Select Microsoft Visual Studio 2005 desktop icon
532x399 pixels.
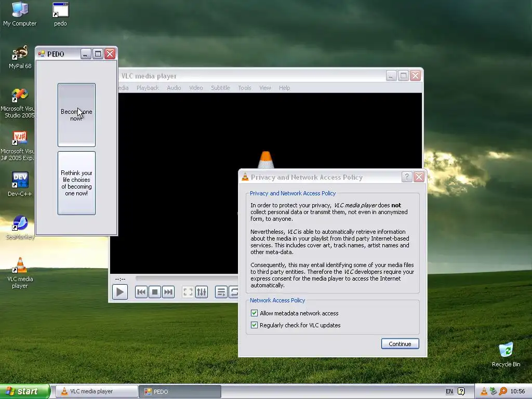point(19,103)
